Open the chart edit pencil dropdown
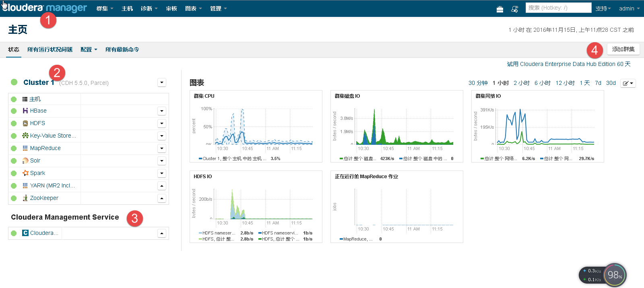The width and height of the screenshot is (644, 288). (628, 83)
